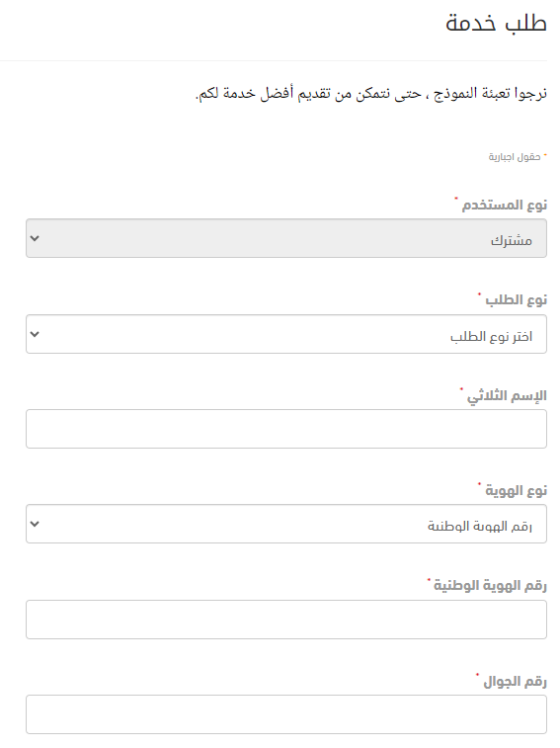This screenshot has height=748, width=560.
Task: Click the red asterisk beside رقم الجوال
Action: point(477,675)
